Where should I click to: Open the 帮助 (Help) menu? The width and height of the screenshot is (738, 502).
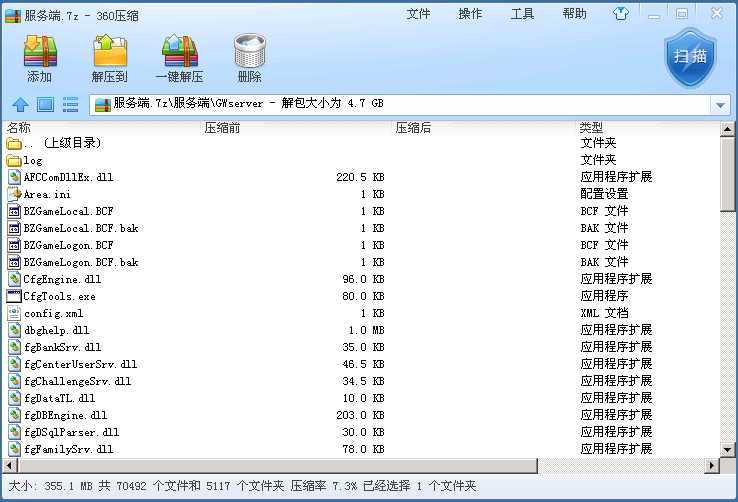pyautogui.click(x=574, y=14)
